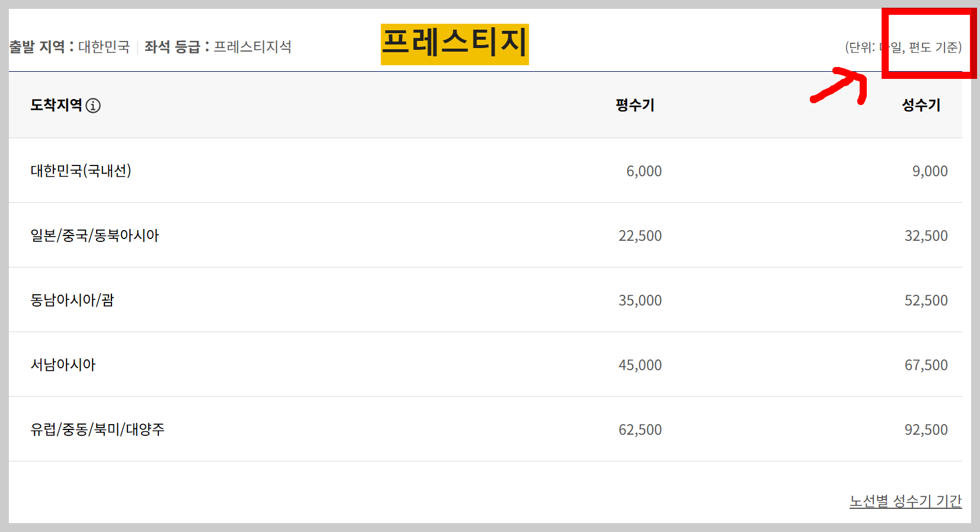
Task: Click the 6,000 off-peak mileage value
Action: pyautogui.click(x=644, y=171)
